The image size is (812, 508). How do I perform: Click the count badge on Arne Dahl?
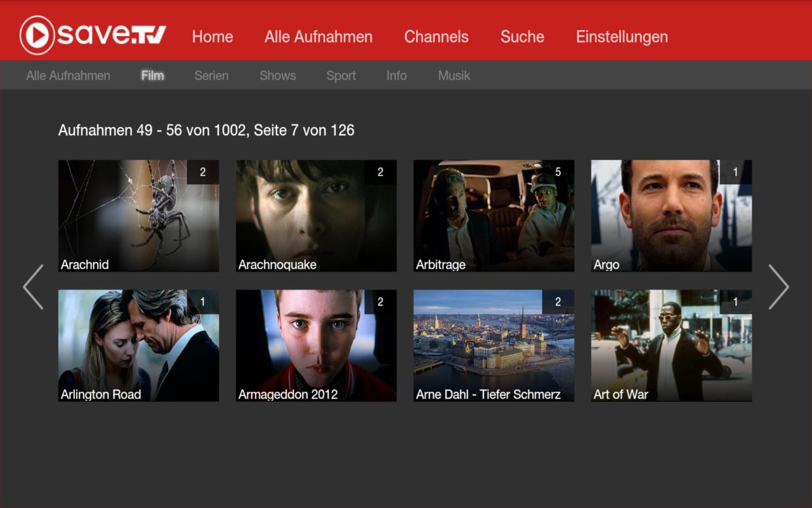click(558, 302)
